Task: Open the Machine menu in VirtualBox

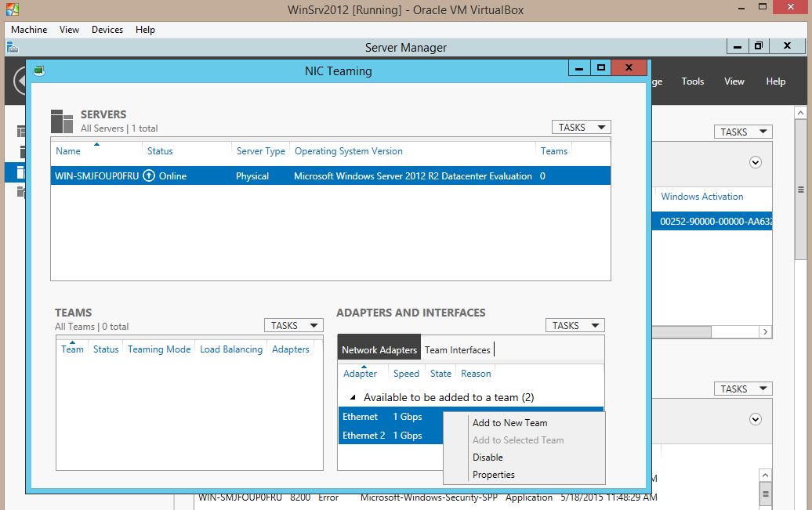Action: tap(29, 30)
